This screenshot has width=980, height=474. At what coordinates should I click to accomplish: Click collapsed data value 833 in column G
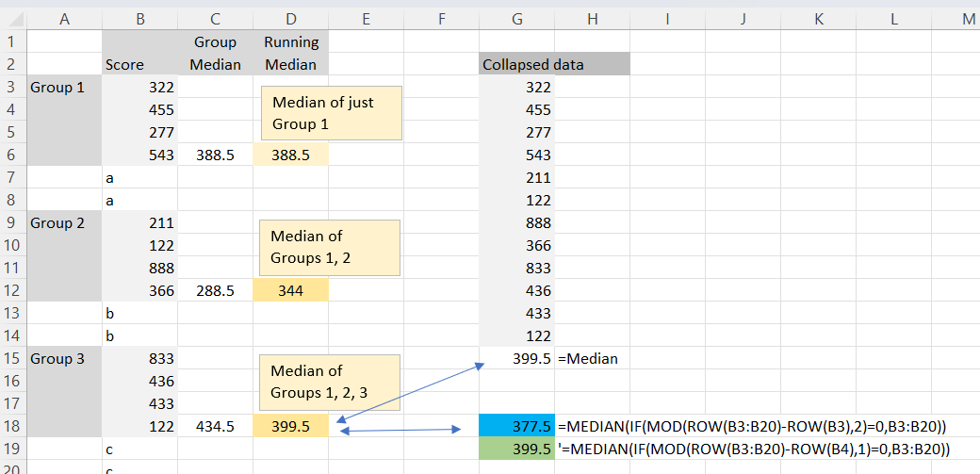517,269
